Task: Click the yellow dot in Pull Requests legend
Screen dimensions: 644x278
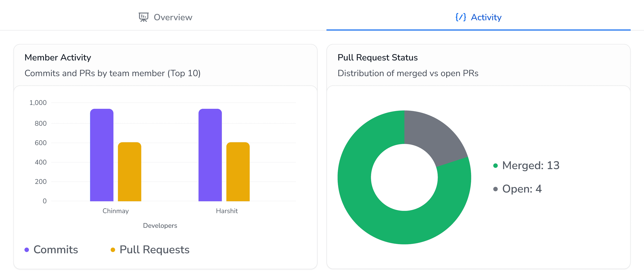Action: [x=113, y=249]
